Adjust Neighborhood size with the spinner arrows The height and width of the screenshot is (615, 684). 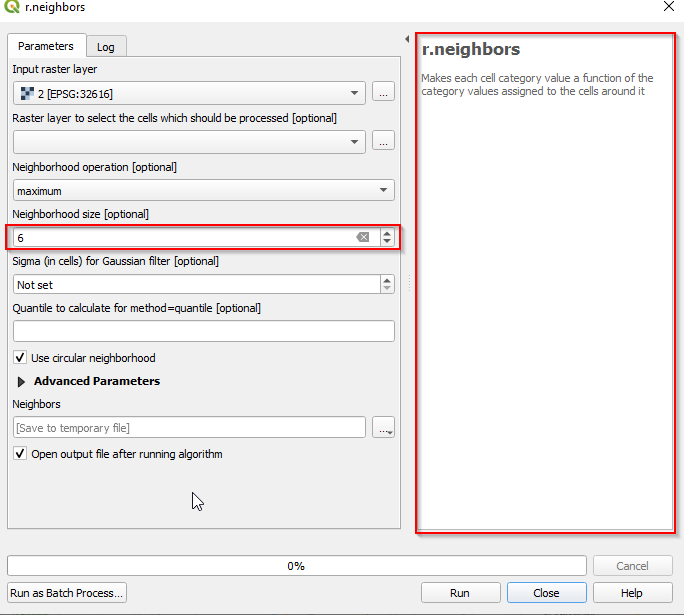[387, 237]
